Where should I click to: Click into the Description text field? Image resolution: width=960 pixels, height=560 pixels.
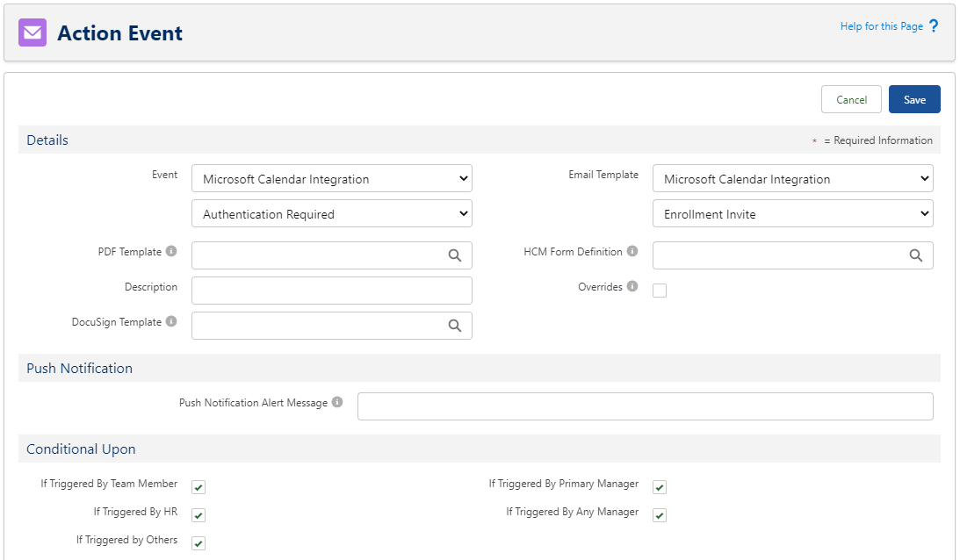point(332,291)
